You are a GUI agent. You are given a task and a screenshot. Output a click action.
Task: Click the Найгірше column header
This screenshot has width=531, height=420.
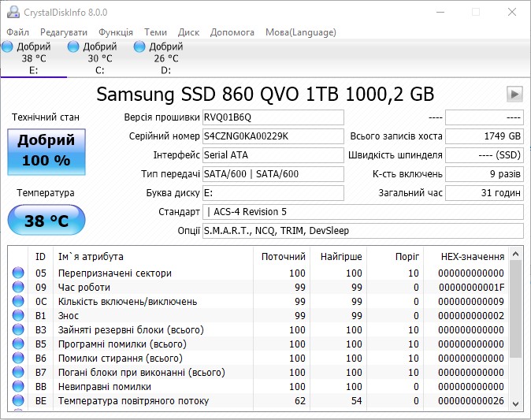pyautogui.click(x=338, y=257)
